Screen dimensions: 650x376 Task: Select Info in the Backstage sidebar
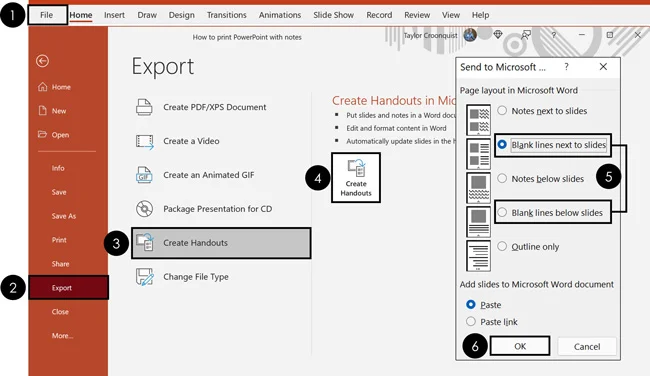[58, 168]
